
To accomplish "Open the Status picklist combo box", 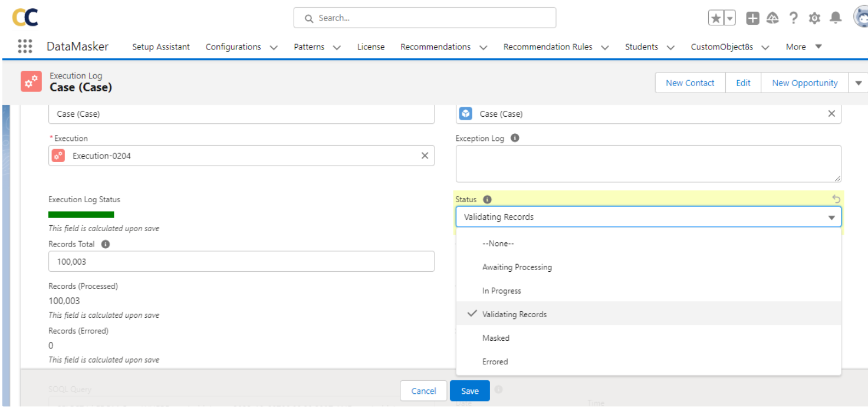I will point(647,217).
